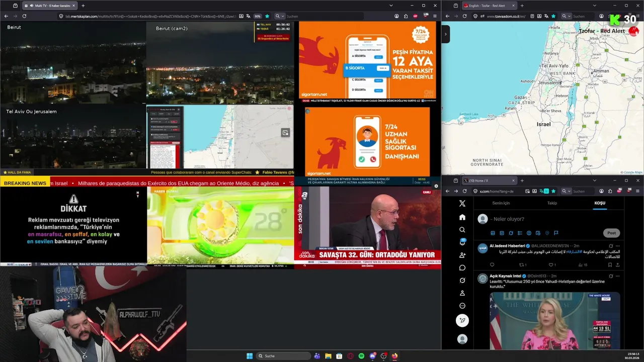Open the follow people icon in the X sidebar
This screenshot has width=644, height=362.
click(x=462, y=255)
